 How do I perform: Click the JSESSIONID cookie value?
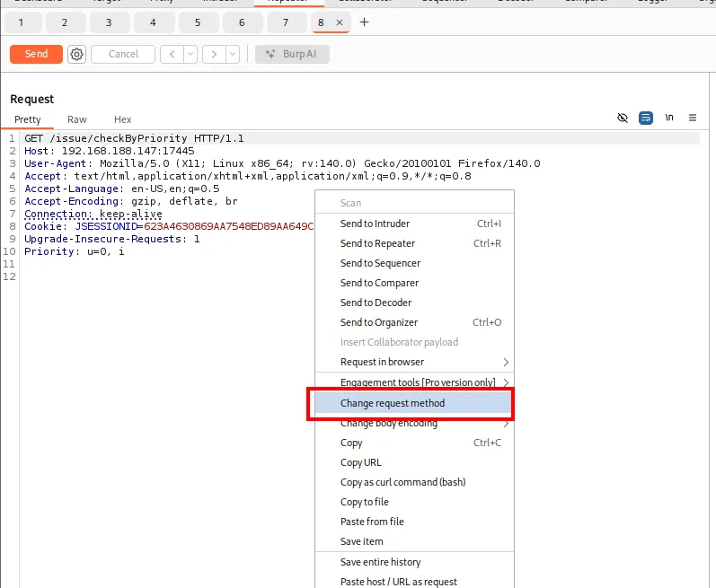229,226
